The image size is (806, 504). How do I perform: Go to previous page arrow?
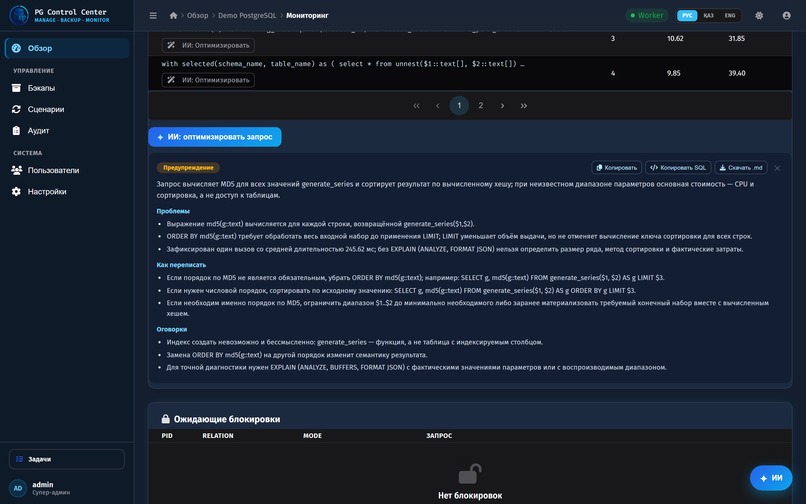[x=437, y=105]
